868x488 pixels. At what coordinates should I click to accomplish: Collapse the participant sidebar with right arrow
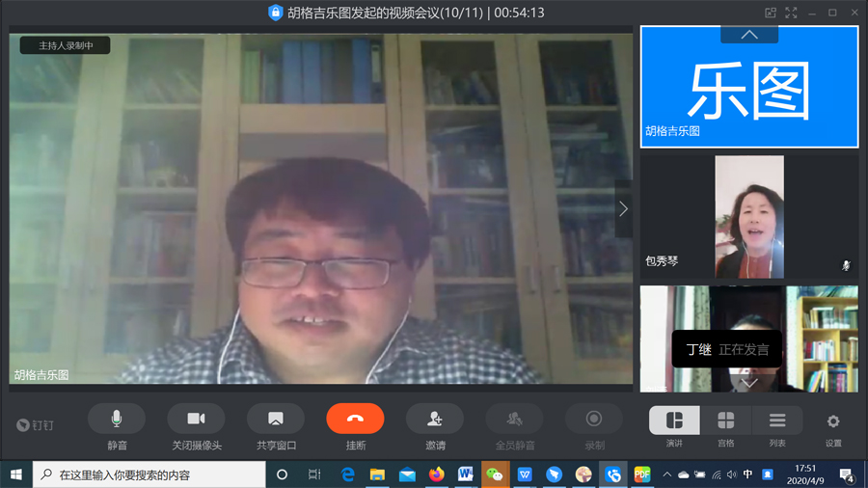tap(623, 208)
